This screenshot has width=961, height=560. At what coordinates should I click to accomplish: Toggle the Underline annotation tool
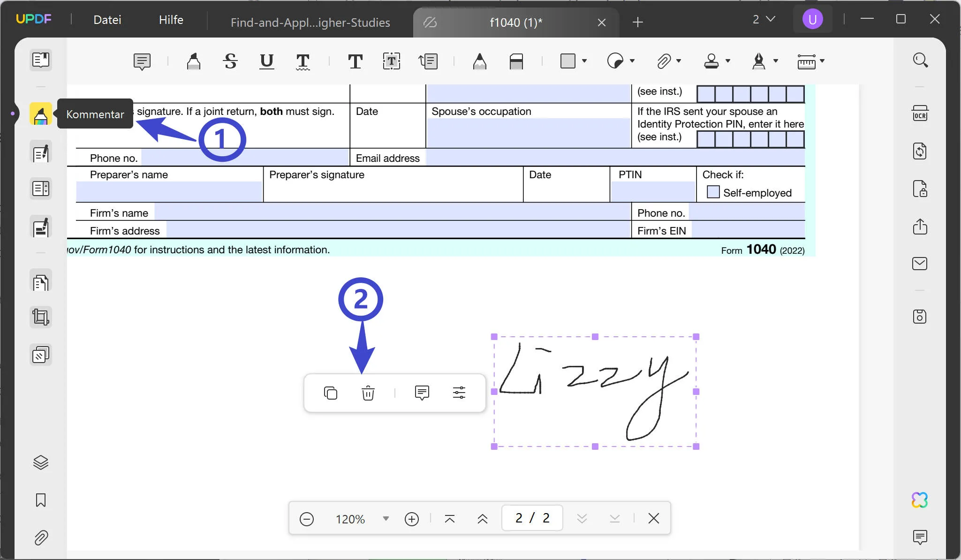(266, 61)
